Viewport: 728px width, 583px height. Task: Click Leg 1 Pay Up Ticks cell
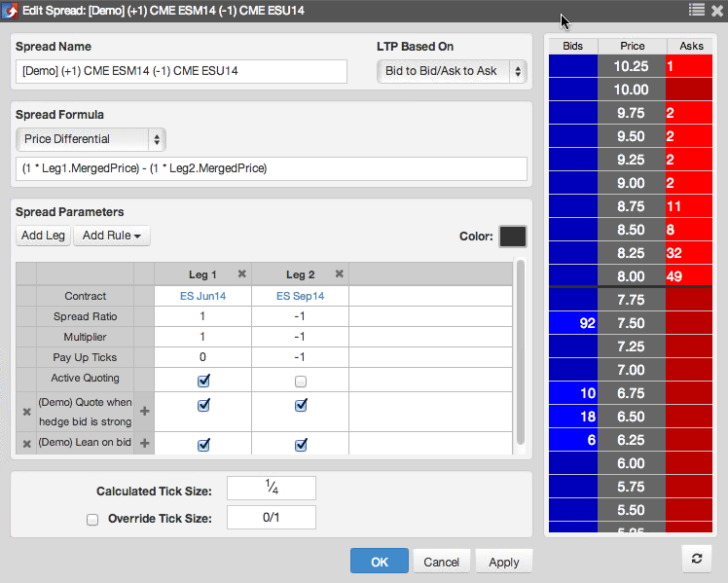[x=202, y=357]
